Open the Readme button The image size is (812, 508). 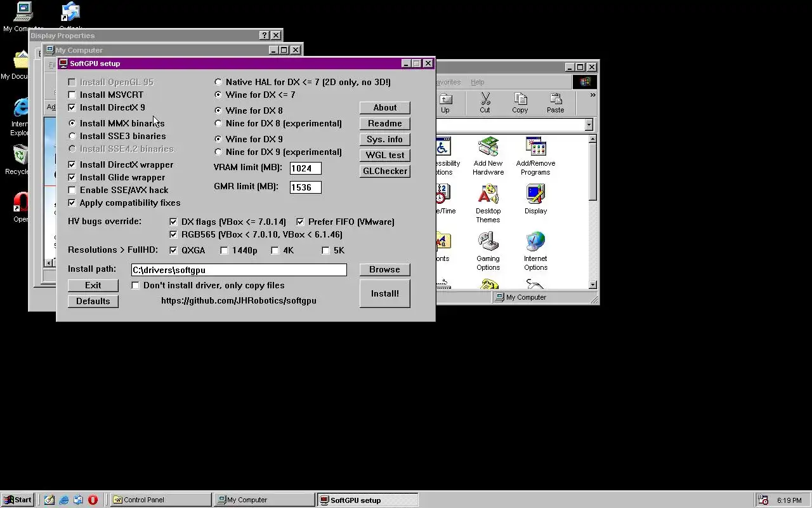coord(385,123)
